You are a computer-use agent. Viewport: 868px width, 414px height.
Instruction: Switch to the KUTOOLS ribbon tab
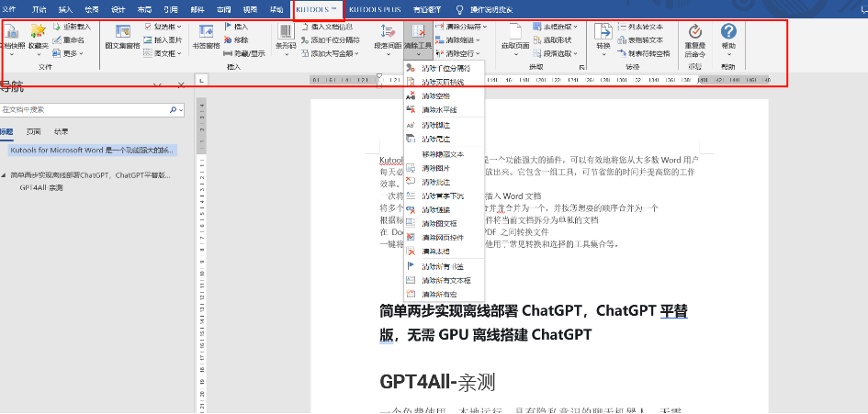coord(319,9)
